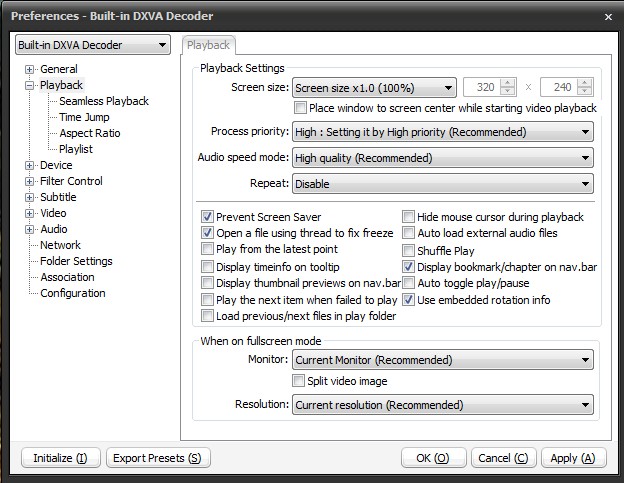Select the General tree label
This screenshot has height=483, width=624.
pos(58,69)
